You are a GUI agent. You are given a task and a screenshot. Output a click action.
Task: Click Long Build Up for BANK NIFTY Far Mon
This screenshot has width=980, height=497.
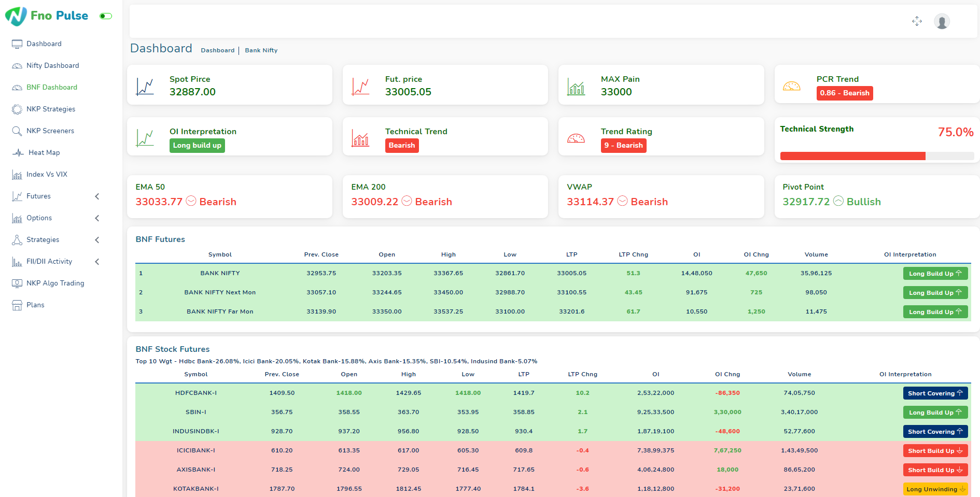[935, 312]
